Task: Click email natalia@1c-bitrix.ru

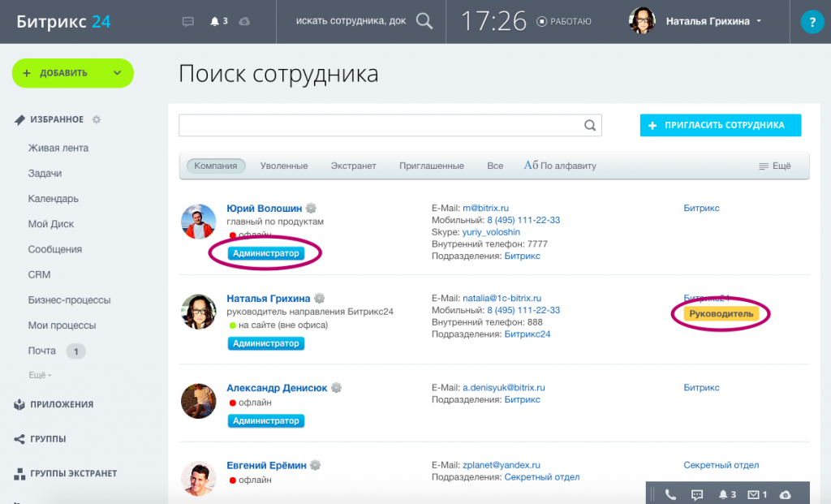Action: [x=502, y=299]
